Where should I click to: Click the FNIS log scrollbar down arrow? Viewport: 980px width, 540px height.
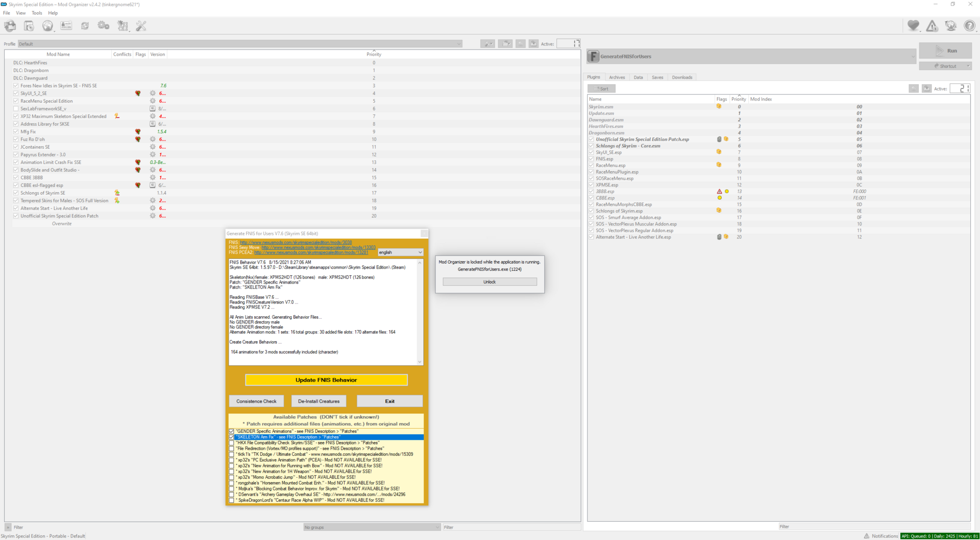(x=420, y=362)
